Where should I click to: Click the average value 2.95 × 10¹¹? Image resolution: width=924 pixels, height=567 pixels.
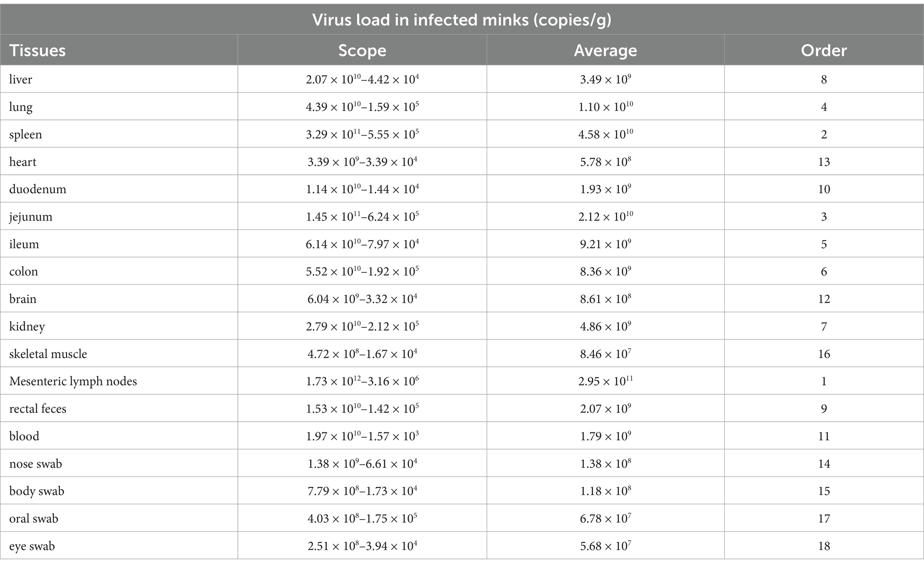[x=605, y=381]
